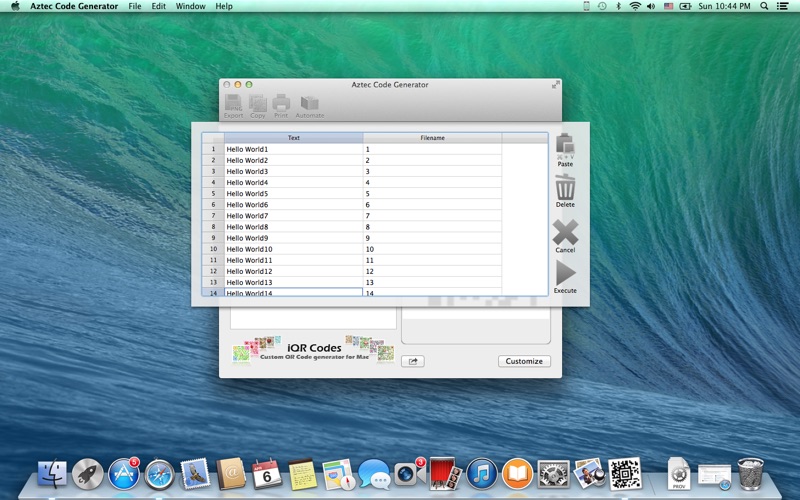Image resolution: width=800 pixels, height=500 pixels.
Task: Select row number 5 header
Action: pos(213,193)
